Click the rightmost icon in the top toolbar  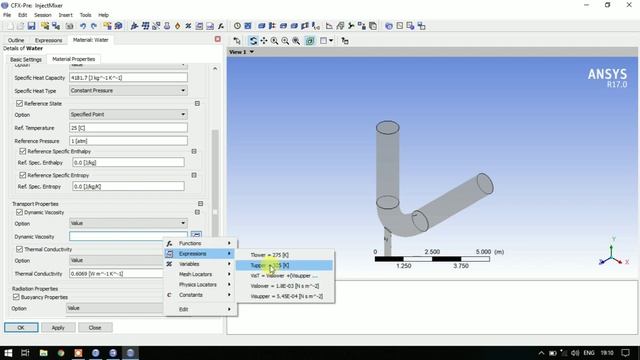[x=422, y=26]
